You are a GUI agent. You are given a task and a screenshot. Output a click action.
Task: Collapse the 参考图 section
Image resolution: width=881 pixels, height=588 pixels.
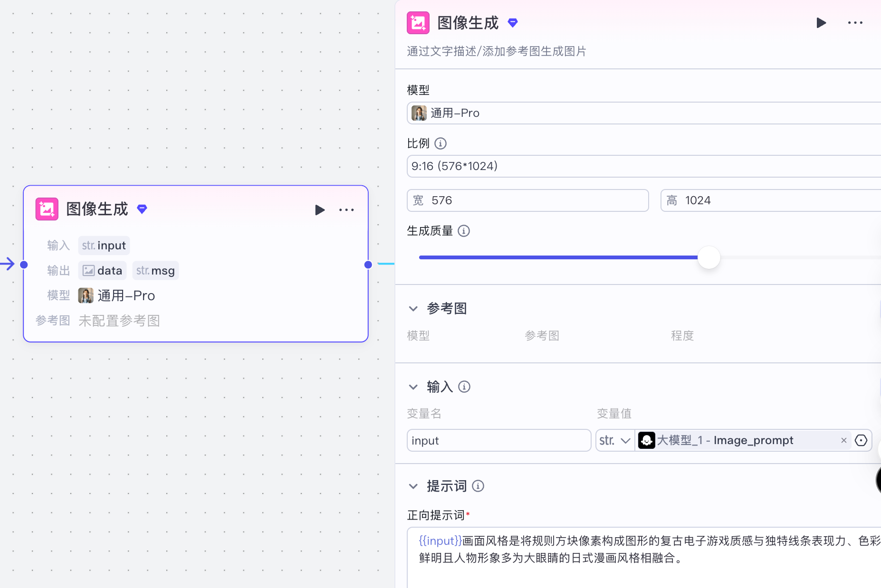413,309
